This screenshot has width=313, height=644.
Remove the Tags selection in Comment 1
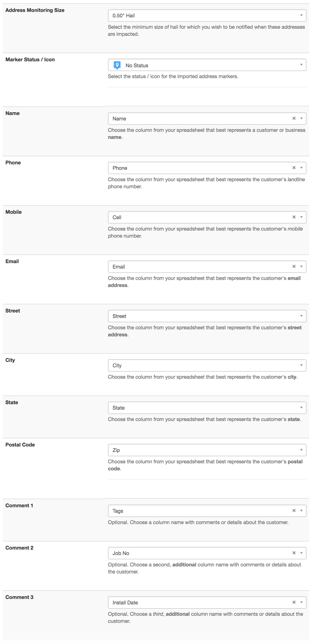294,511
